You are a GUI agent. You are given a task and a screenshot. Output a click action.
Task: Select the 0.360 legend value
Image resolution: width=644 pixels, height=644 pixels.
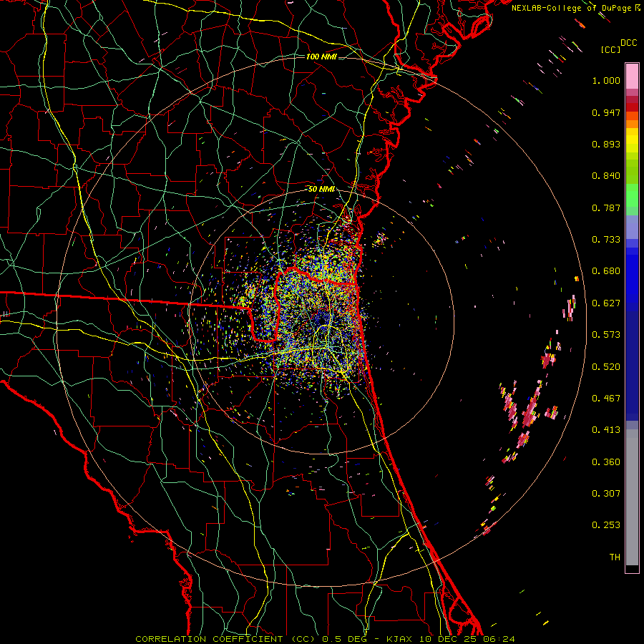point(606,462)
